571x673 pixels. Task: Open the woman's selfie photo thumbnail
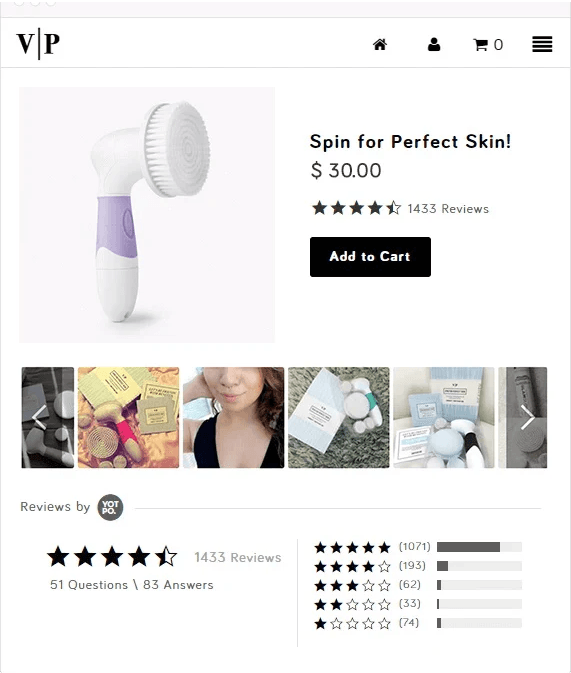[x=234, y=417]
